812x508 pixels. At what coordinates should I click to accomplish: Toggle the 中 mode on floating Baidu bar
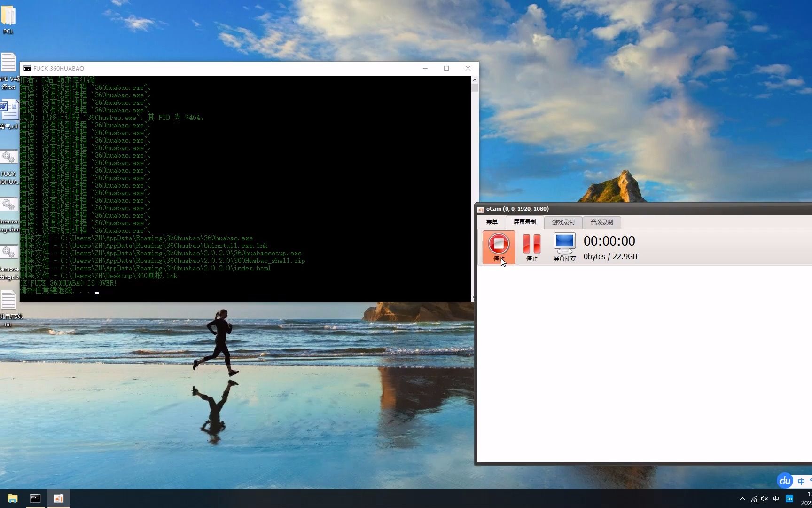(801, 481)
